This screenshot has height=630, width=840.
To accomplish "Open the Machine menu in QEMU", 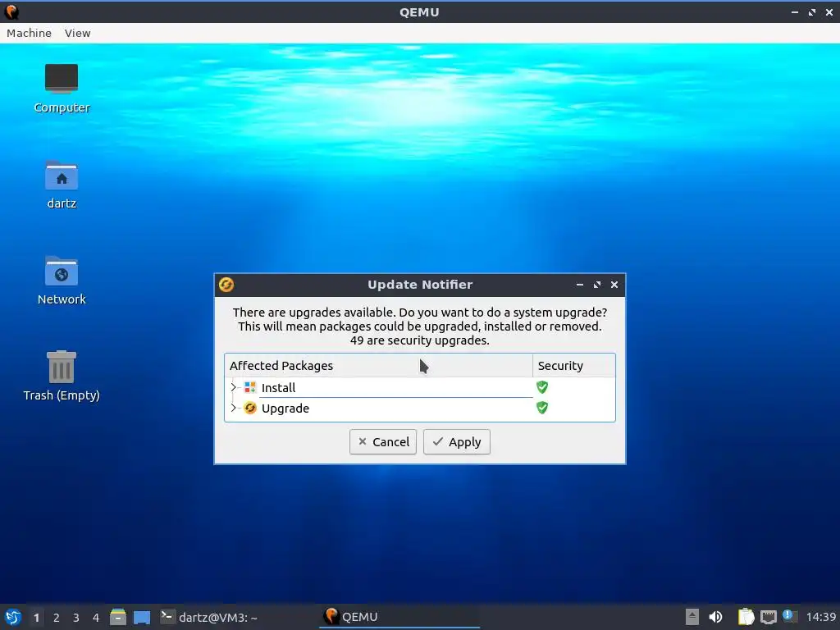I will (29, 33).
